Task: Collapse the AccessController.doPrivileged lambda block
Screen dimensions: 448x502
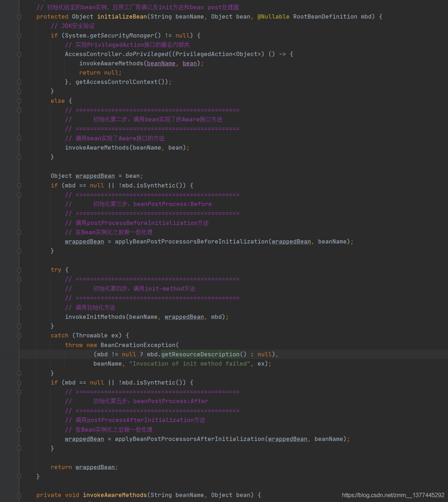Action: 19,54
